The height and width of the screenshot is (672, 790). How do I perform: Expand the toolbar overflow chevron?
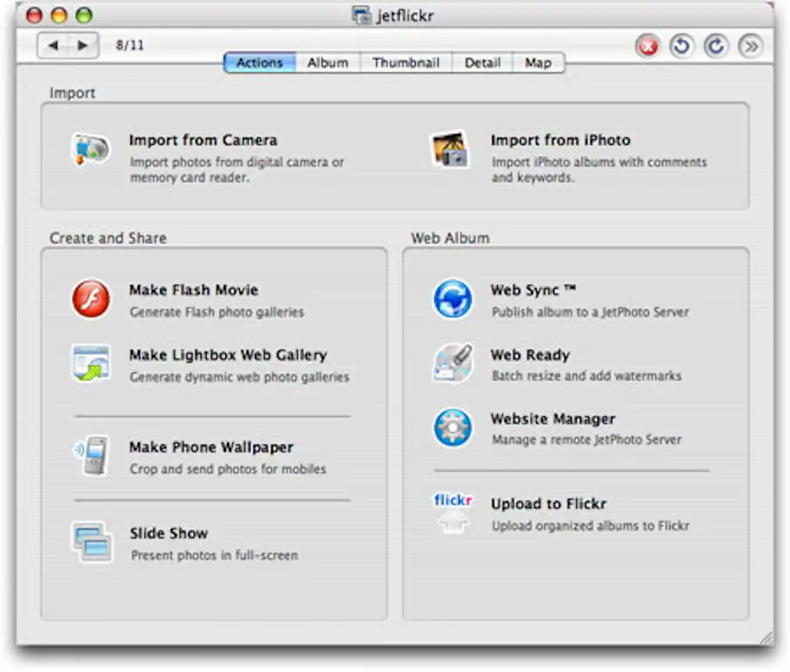[752, 46]
